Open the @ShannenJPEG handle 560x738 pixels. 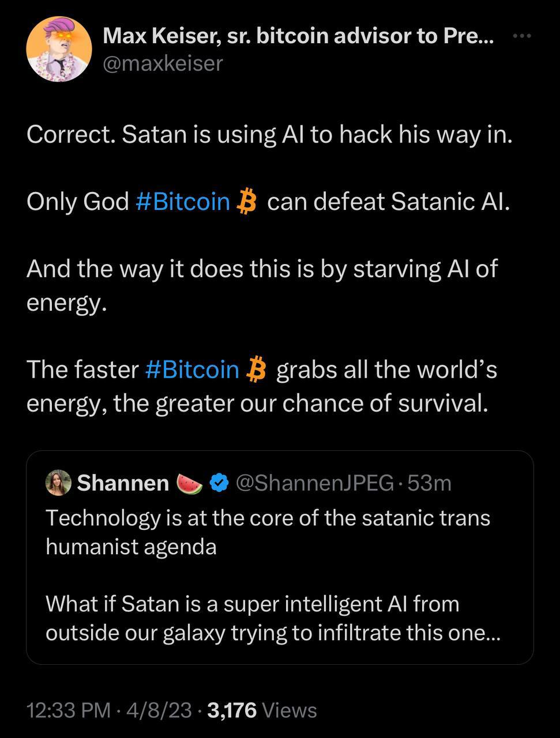point(314,483)
